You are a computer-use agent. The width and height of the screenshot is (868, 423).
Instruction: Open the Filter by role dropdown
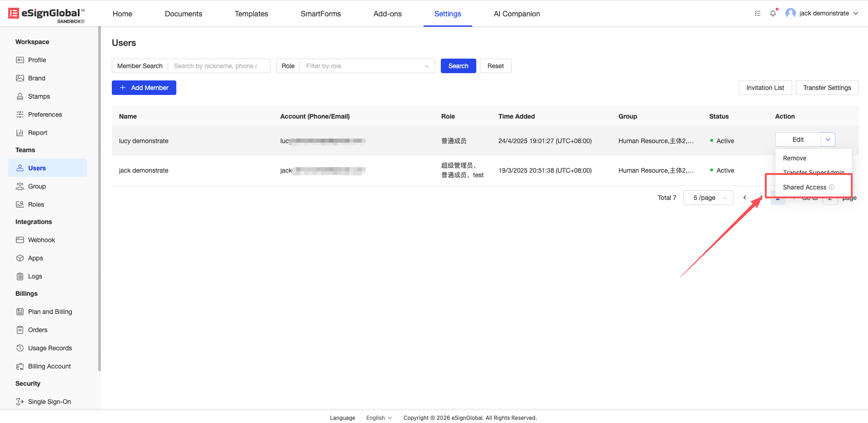pyautogui.click(x=367, y=66)
